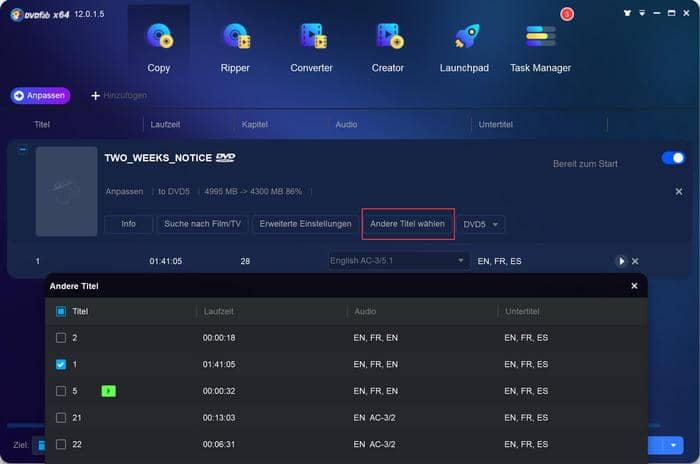Remove title 1 row with the X icon
The height and width of the screenshot is (464, 700).
pos(635,261)
